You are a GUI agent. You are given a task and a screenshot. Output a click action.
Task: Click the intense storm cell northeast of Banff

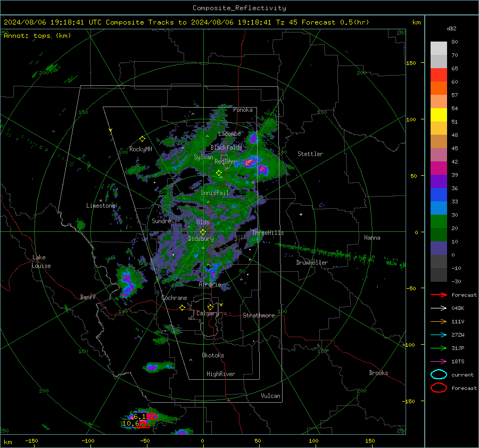[128, 284]
